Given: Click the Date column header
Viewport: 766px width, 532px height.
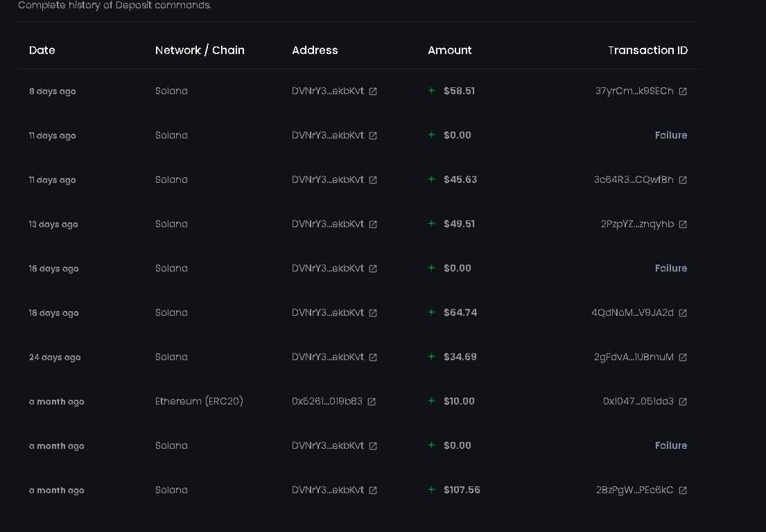Looking at the screenshot, I should [42, 51].
